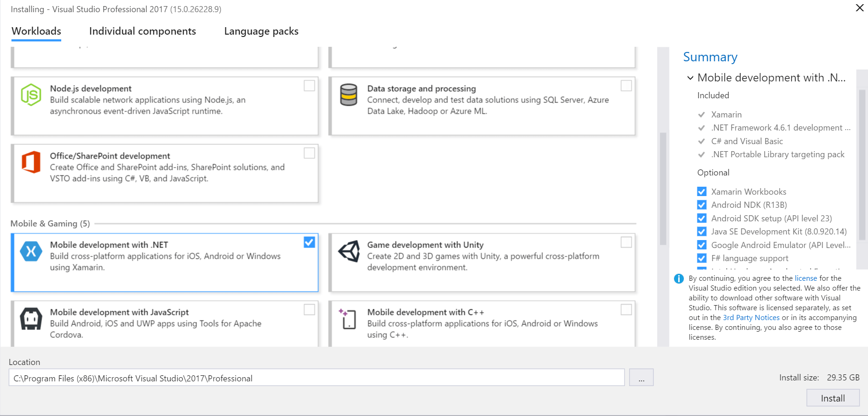Click the Apache Cordova icon
Screen dimensions: 868x416
[x=31, y=319]
